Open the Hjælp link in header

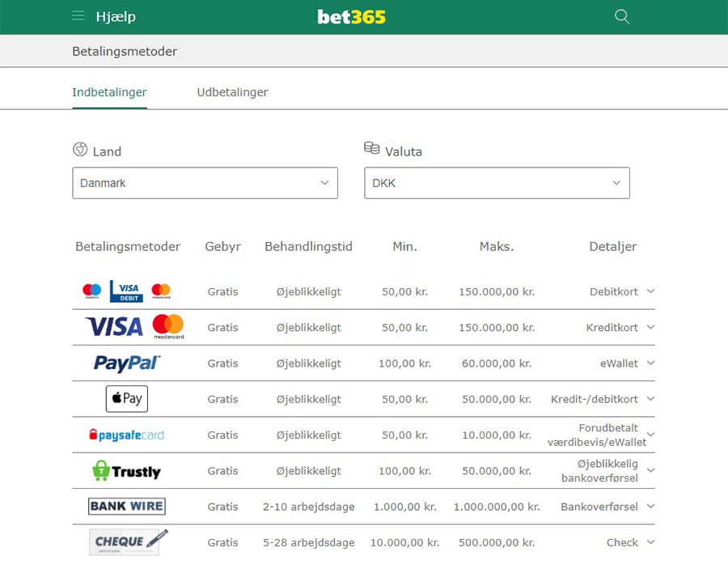(116, 17)
